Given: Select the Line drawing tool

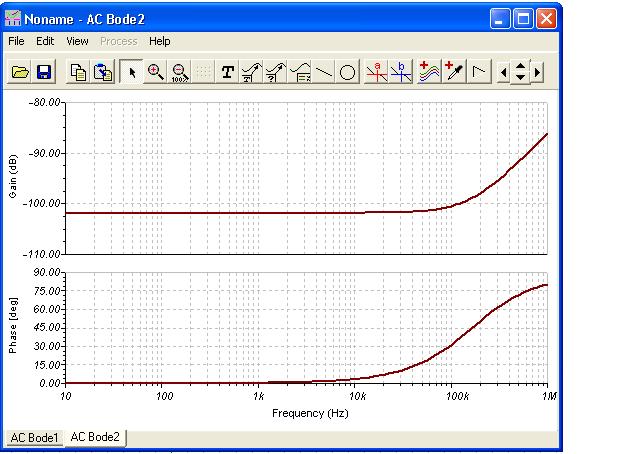Looking at the screenshot, I should [324, 72].
